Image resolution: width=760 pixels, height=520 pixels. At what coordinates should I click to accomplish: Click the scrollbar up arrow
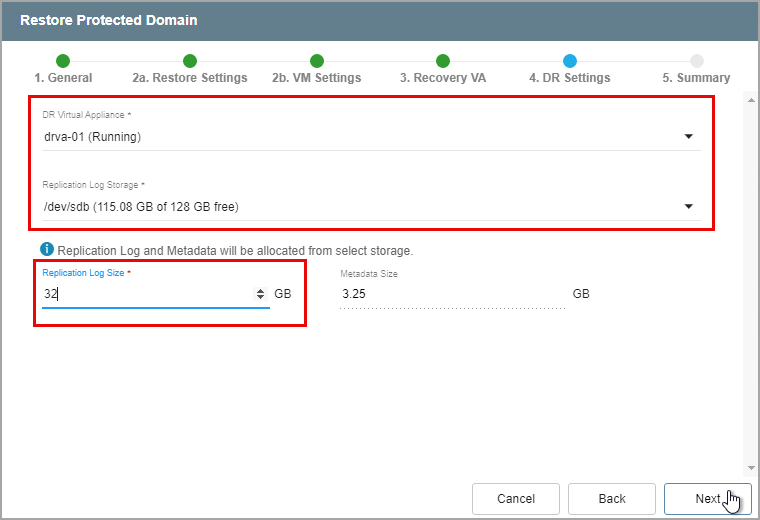(x=750, y=101)
